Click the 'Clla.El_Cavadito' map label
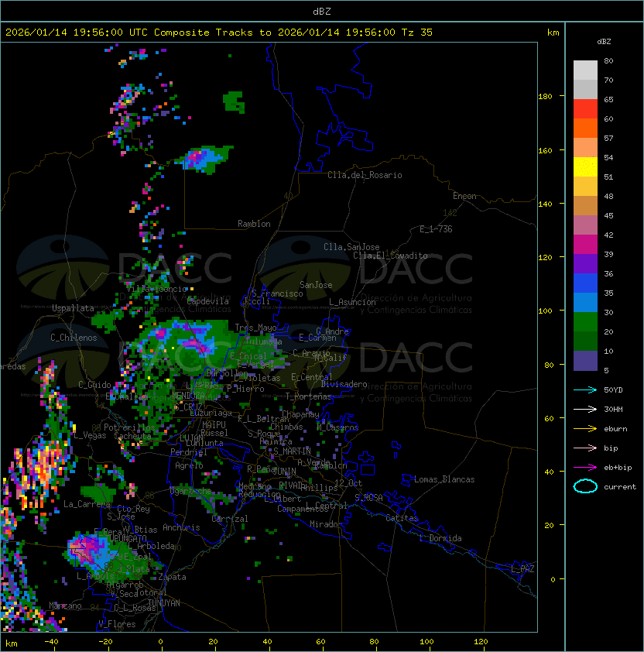 point(390,256)
